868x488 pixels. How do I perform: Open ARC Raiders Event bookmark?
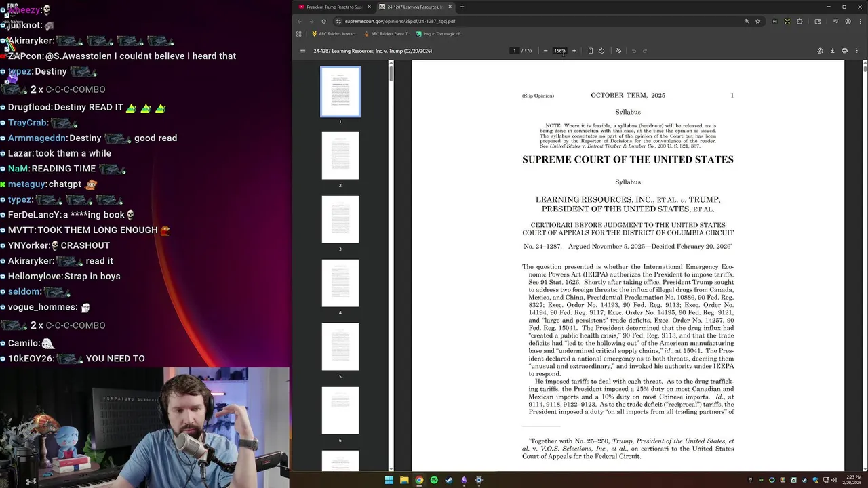click(387, 33)
